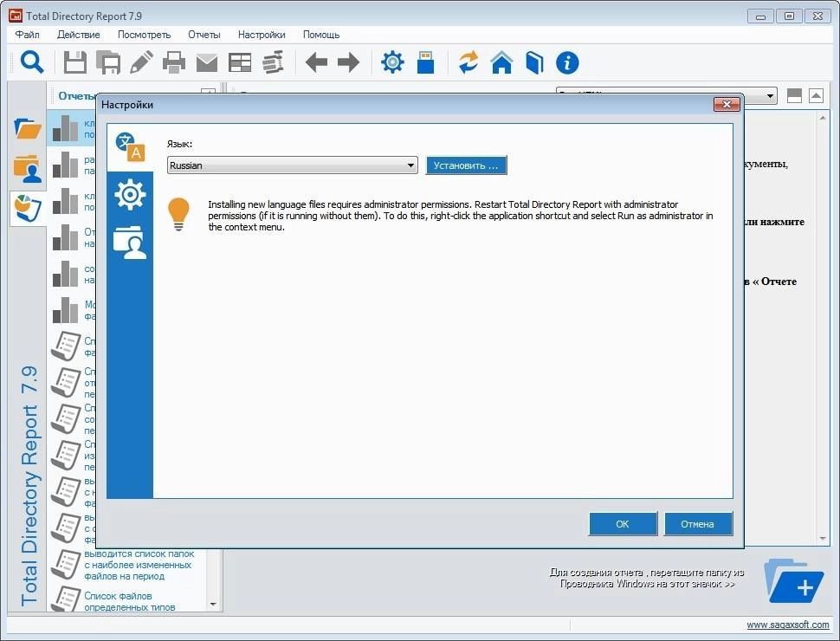Click the pie chart reports sidebar icon
Screen dimensions: 840x641
pos(28,208)
